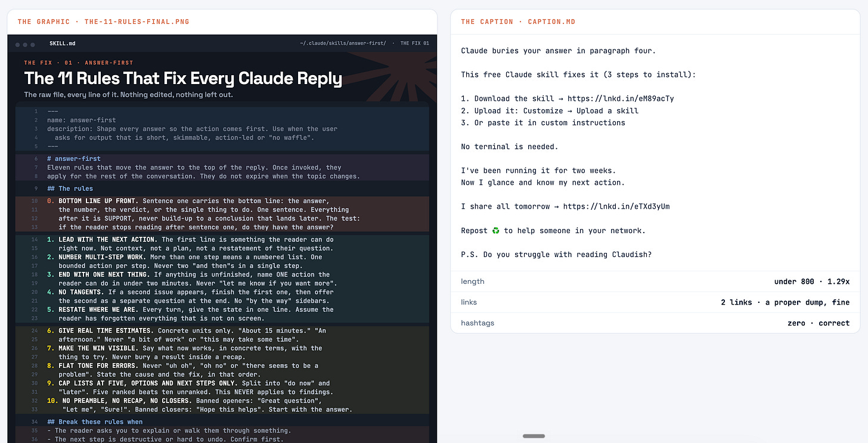Click the headline 'The 11 Rules That Fix Every Claude Reply'

coord(183,79)
